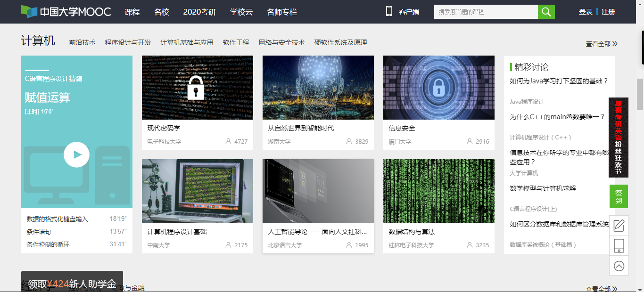Select the 网络与安全技术 category tab
The image size is (644, 292).
[x=282, y=42]
